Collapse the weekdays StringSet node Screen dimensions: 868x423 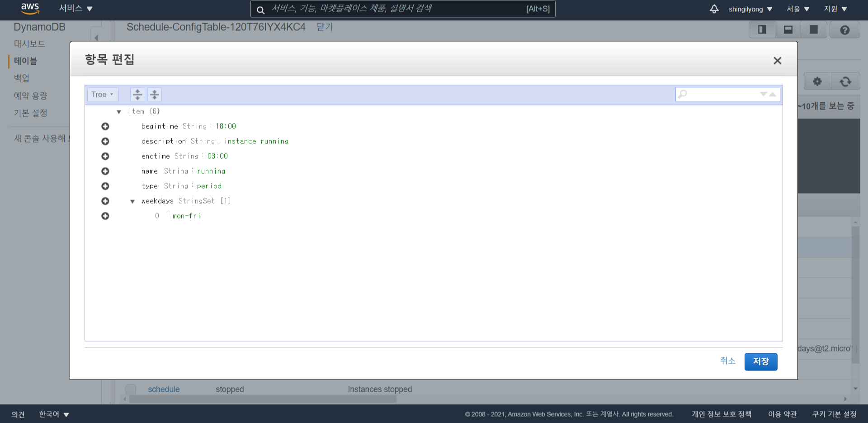[132, 201]
